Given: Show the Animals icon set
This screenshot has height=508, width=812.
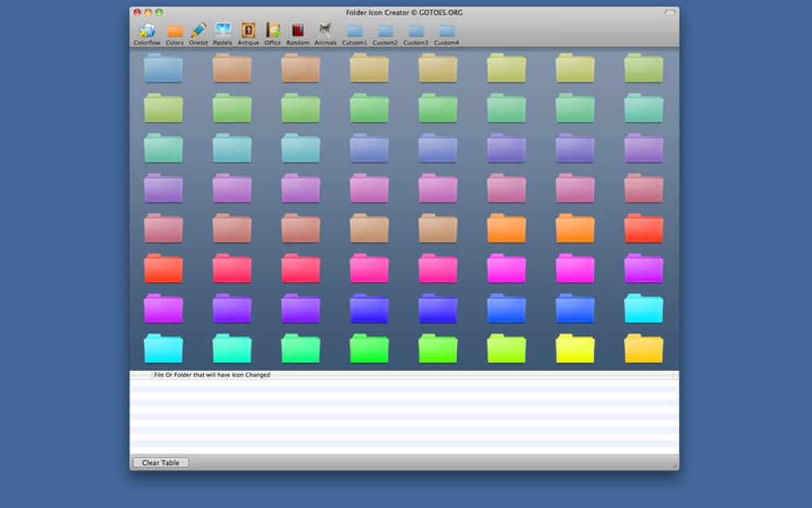Looking at the screenshot, I should pos(325,33).
